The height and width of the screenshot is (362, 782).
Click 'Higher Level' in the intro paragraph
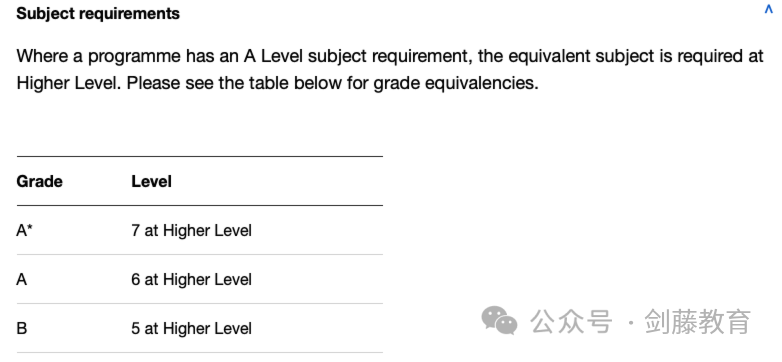click(x=68, y=83)
